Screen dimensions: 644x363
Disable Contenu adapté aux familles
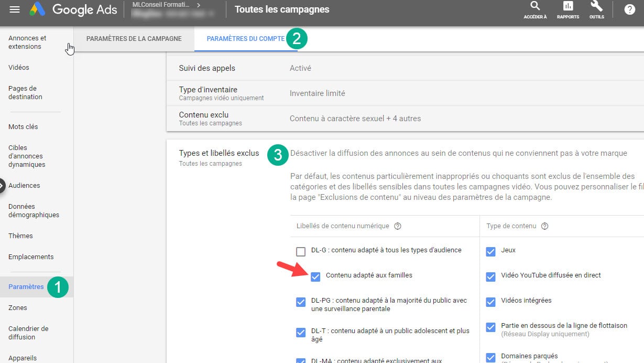[315, 276]
